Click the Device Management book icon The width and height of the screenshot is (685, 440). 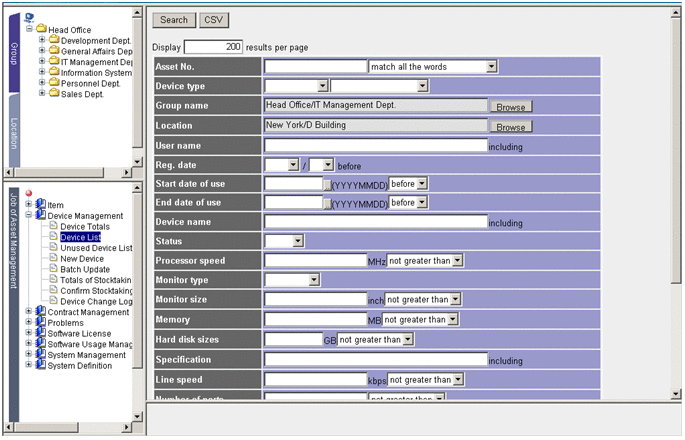coord(41,215)
